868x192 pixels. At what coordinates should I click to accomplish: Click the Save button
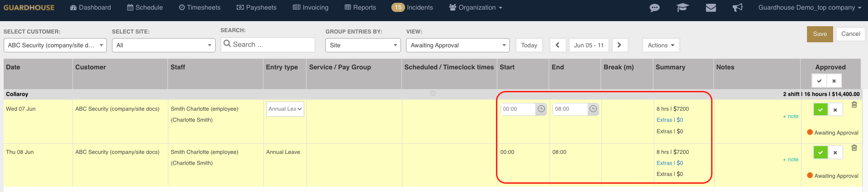820,34
